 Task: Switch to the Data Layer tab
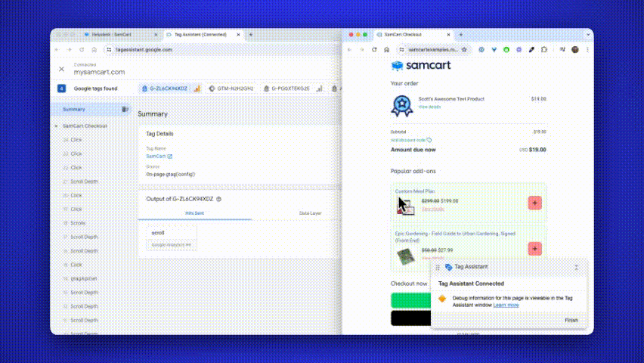pyautogui.click(x=310, y=213)
